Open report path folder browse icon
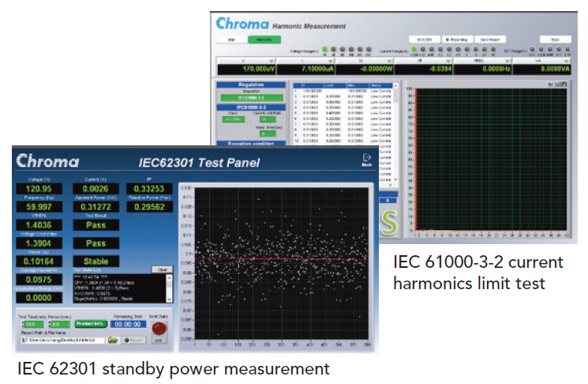Screen dimensions: 588x384 click(113, 340)
